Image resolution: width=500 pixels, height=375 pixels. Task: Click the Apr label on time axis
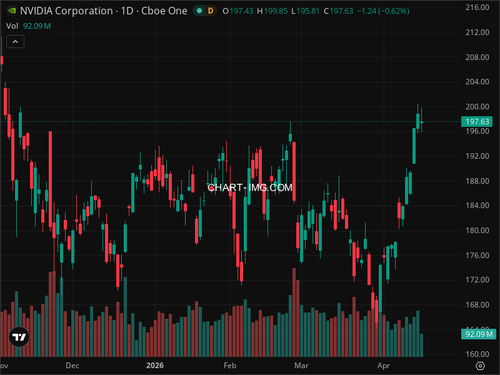[383, 366]
